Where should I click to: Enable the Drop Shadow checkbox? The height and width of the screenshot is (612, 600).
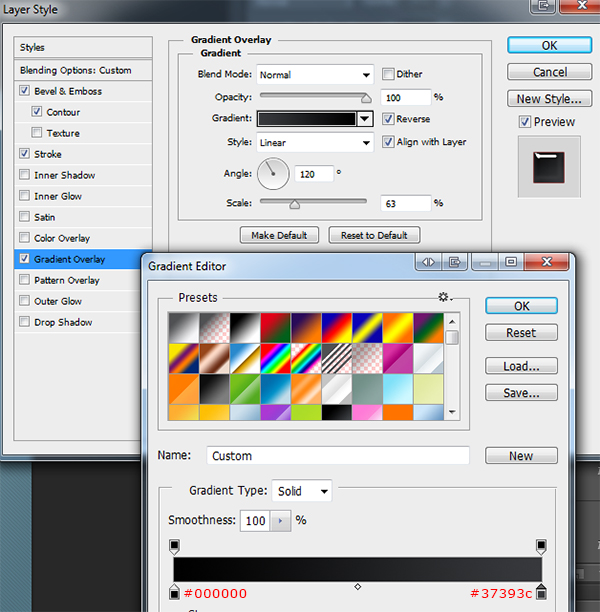click(24, 322)
